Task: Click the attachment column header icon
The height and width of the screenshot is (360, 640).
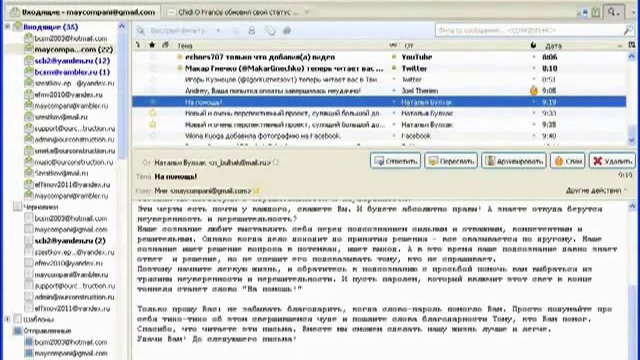Action: pyautogui.click(x=165, y=45)
